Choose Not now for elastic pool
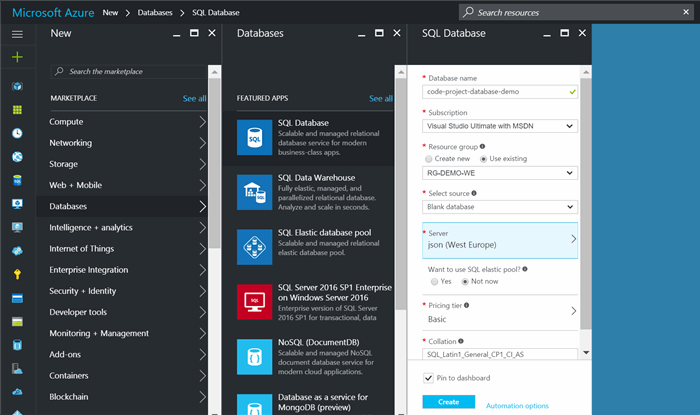Screen dimensions: 700x415 click(465, 282)
